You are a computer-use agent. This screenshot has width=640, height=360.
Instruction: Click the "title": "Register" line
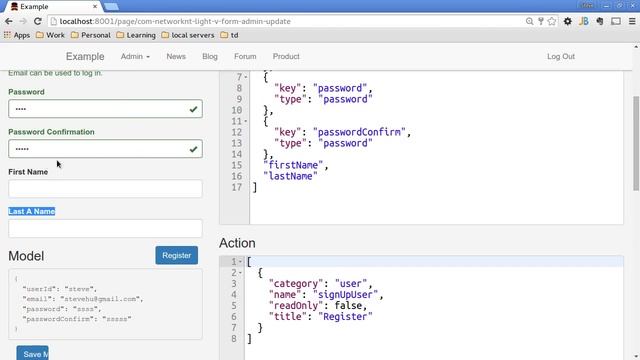coord(320,317)
